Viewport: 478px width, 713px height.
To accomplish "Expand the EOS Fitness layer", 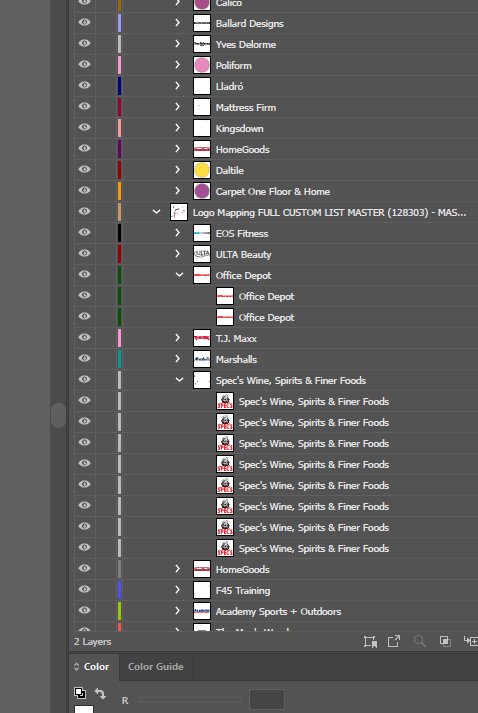I will point(178,233).
